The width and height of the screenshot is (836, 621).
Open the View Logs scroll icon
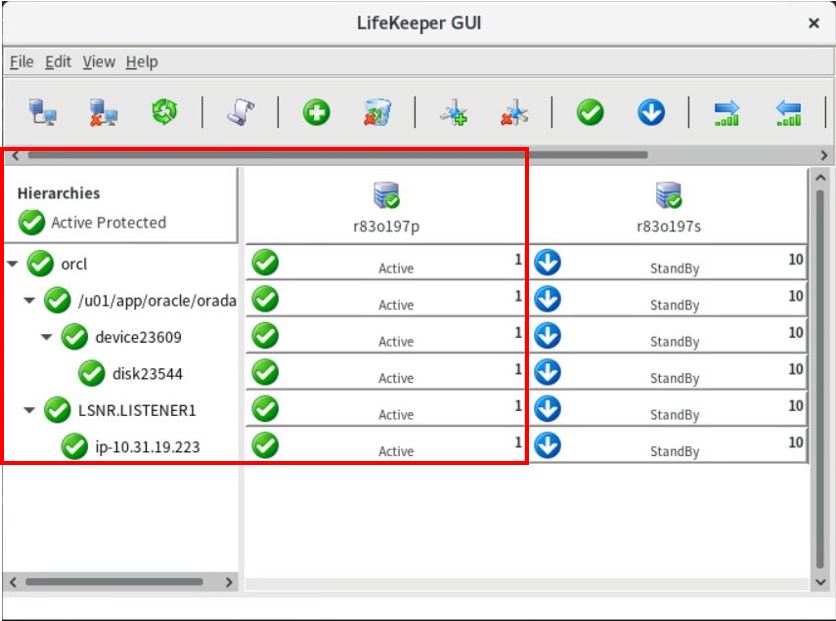[x=240, y=112]
